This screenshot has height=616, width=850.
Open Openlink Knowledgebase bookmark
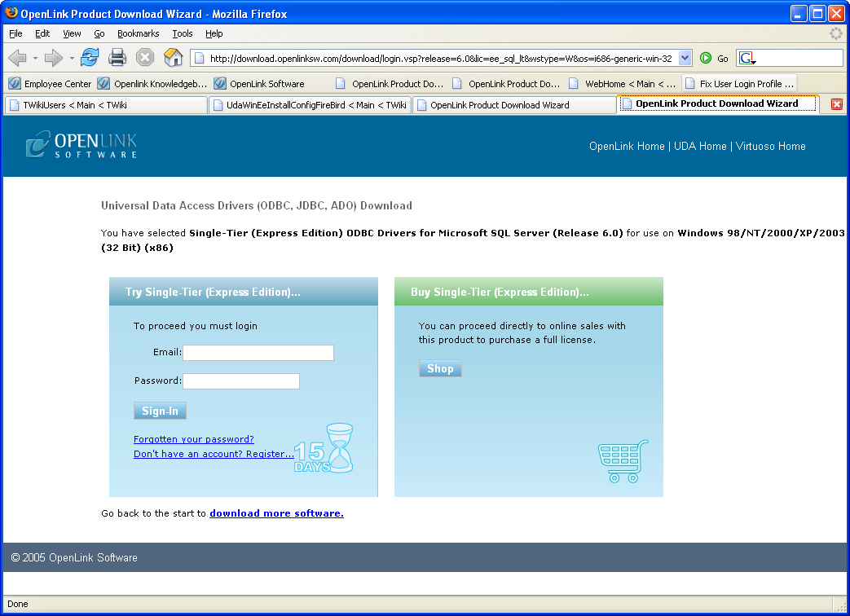(x=152, y=84)
